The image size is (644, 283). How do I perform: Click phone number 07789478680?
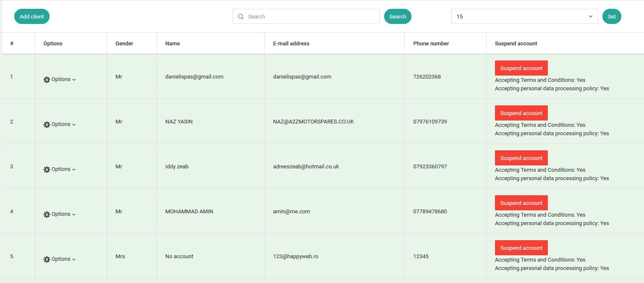pos(430,211)
